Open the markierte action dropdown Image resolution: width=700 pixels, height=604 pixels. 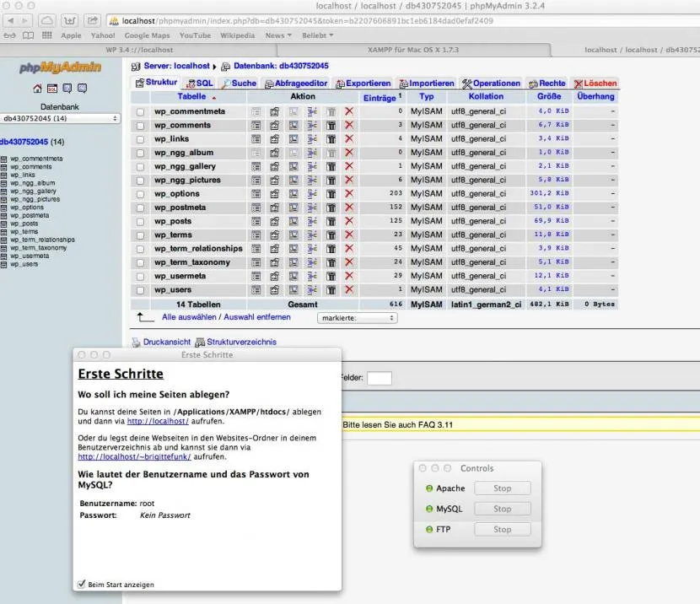(x=357, y=318)
